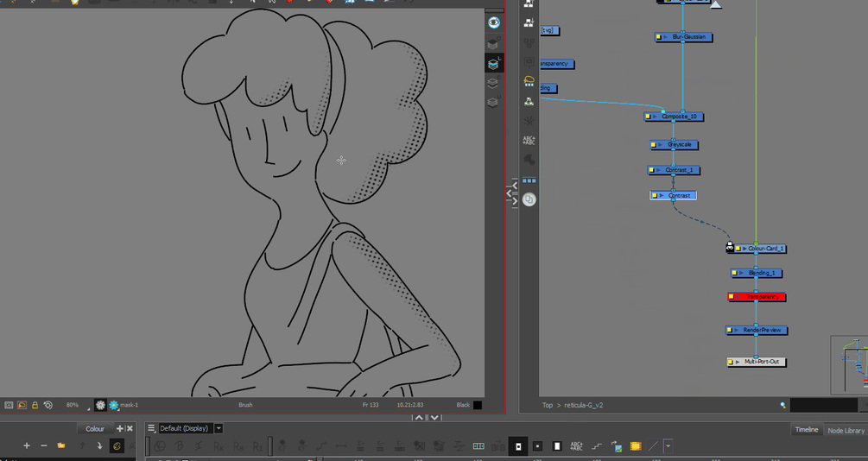The image size is (868, 461).
Task: Toggle enable square on Contrast_1 node
Action: (651, 170)
